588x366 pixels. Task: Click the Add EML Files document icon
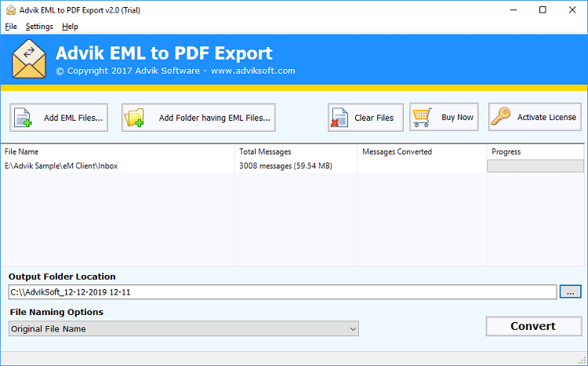(23, 118)
